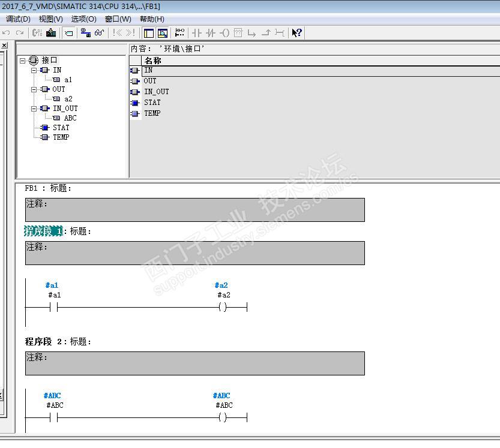The image size is (500, 448).
Task: Select TEMP node in tree
Action: pos(61,137)
